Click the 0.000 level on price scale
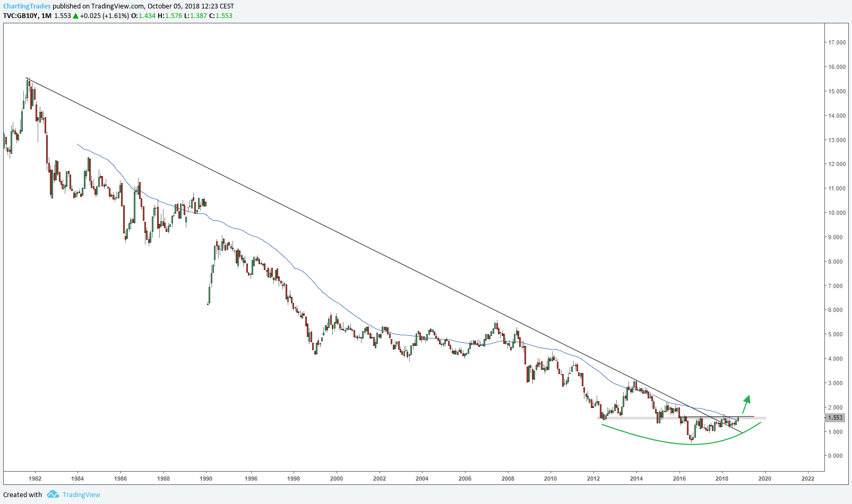The height and width of the screenshot is (504, 852). click(837, 456)
